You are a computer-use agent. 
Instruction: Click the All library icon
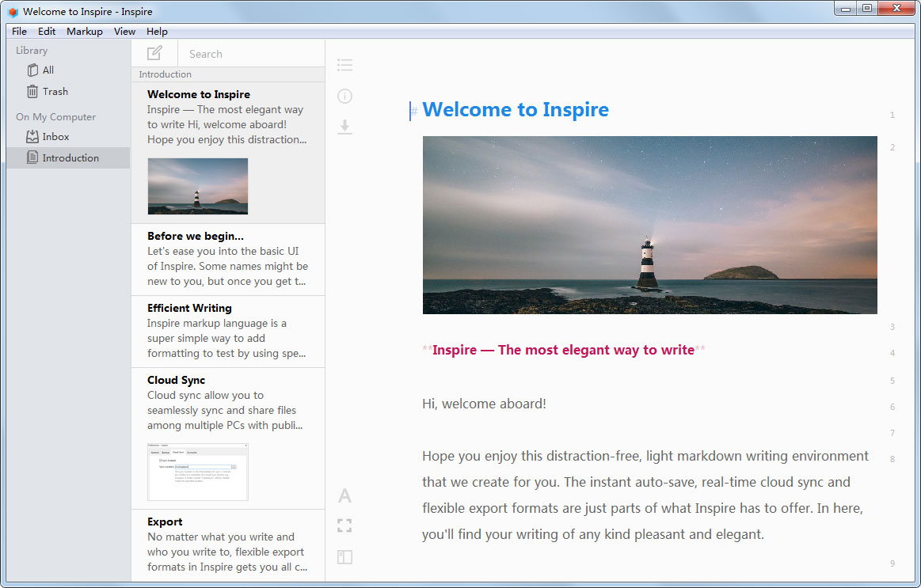tap(33, 70)
